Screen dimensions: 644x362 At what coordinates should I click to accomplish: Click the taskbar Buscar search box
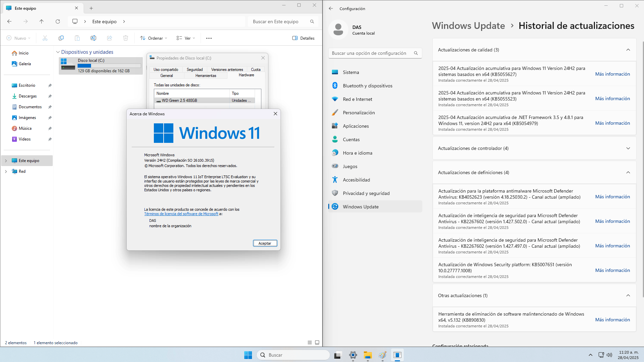coord(293,355)
